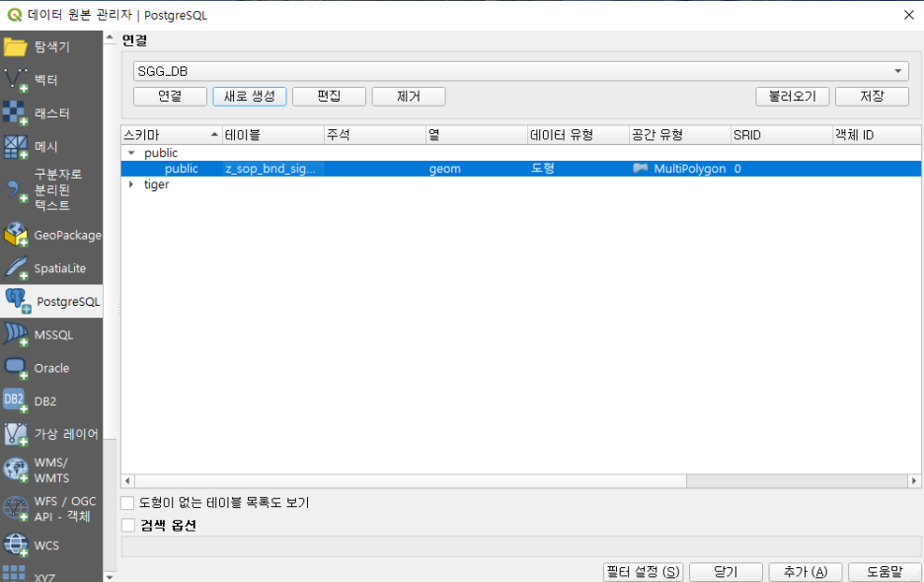
Task: Click the 도형 data type cell
Action: (578, 169)
